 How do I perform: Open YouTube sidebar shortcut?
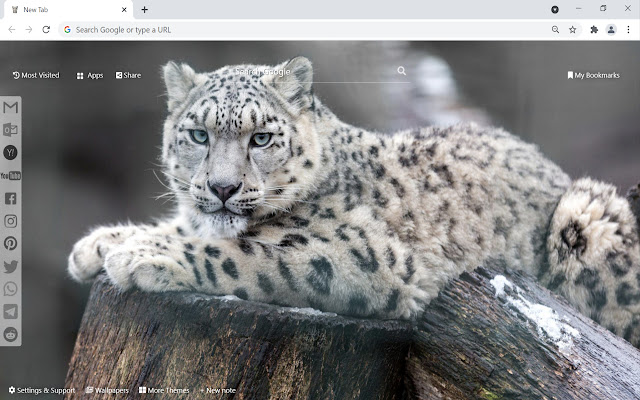click(11, 176)
